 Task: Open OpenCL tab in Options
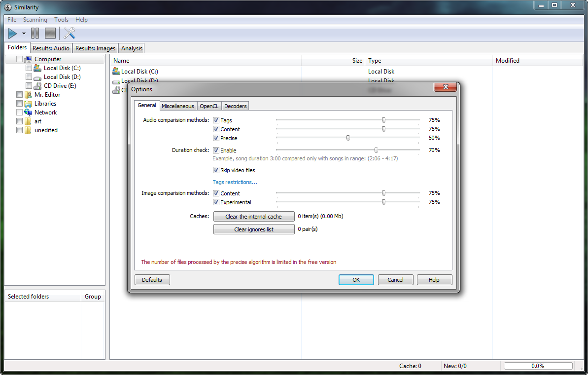pos(209,106)
